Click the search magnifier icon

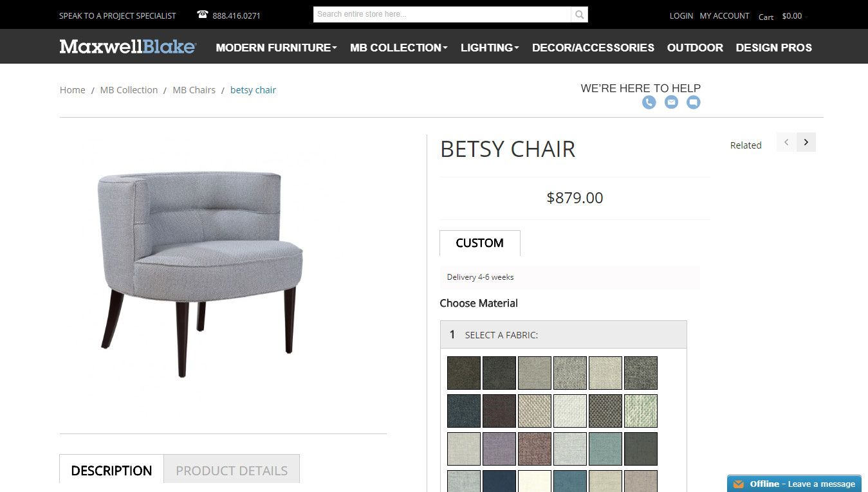[x=579, y=14]
